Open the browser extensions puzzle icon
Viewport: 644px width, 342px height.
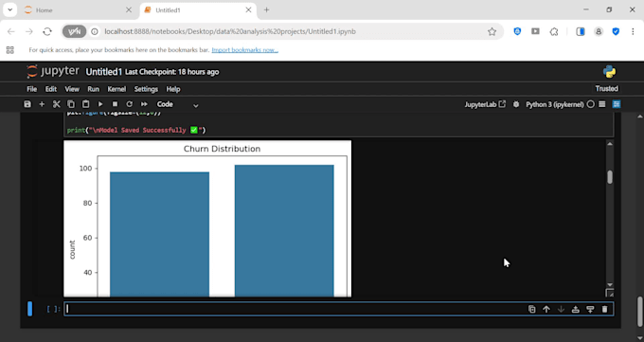(x=554, y=31)
